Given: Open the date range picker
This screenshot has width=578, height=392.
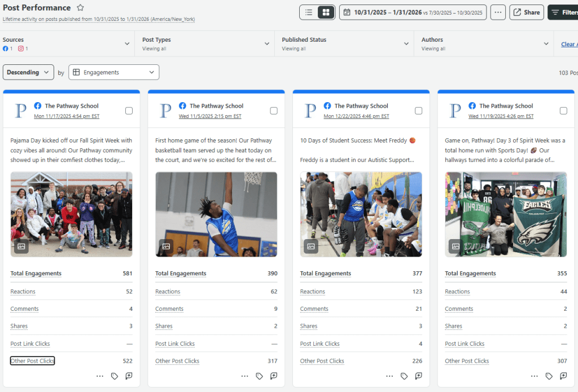Looking at the screenshot, I should click(x=413, y=12).
